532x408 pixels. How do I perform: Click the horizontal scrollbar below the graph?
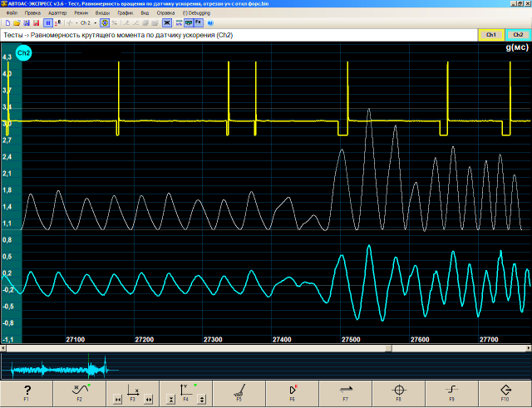coord(266,347)
